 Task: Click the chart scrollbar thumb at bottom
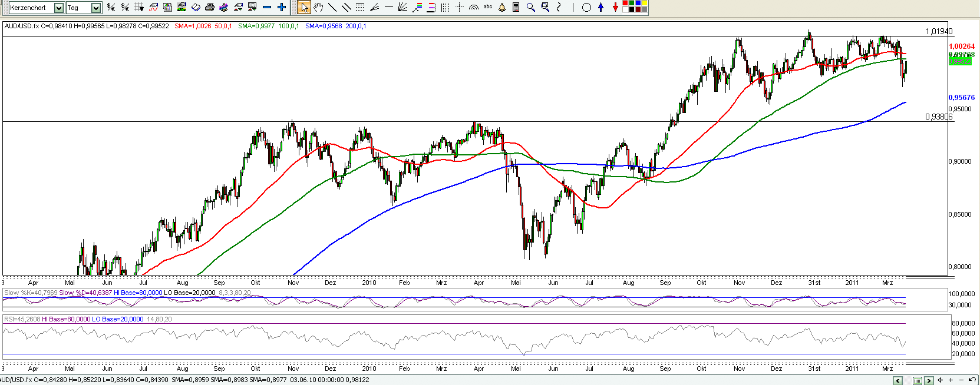click(x=918, y=380)
